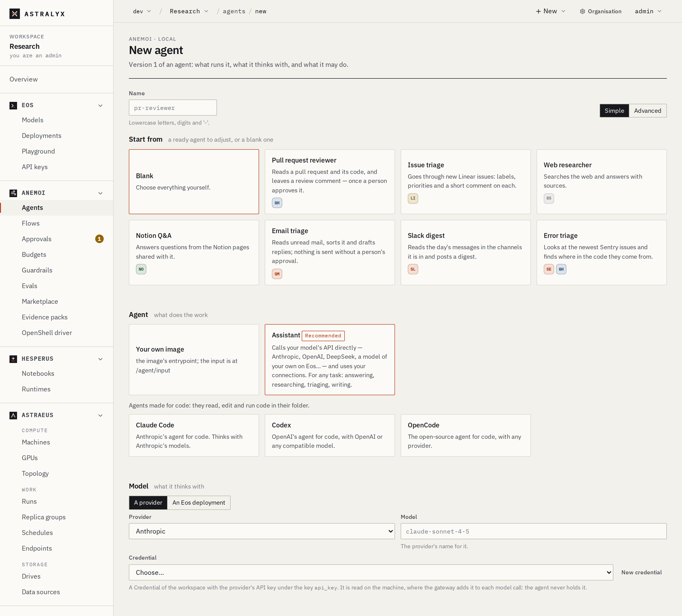Click the GM badge on Email triage
This screenshot has height=616, width=682.
coord(277,274)
